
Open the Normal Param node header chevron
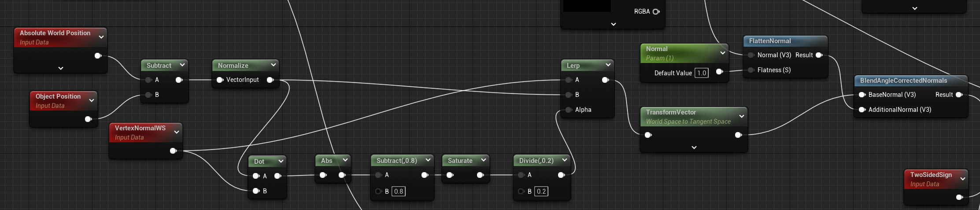point(723,53)
